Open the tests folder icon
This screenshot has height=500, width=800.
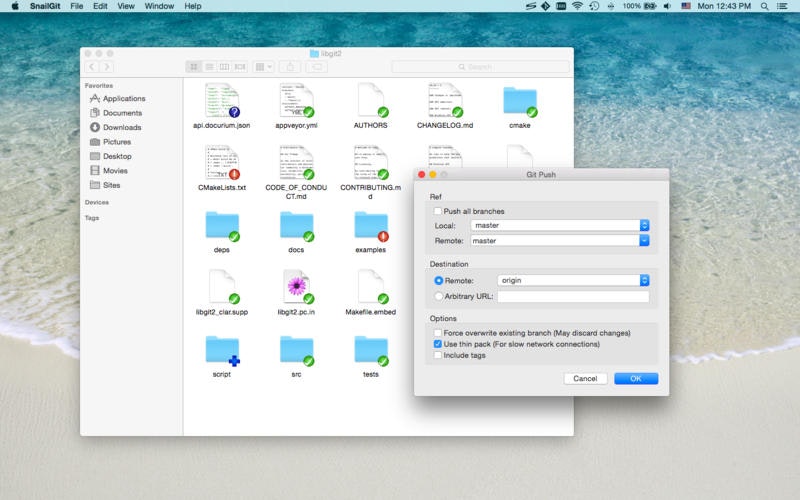[x=371, y=350]
